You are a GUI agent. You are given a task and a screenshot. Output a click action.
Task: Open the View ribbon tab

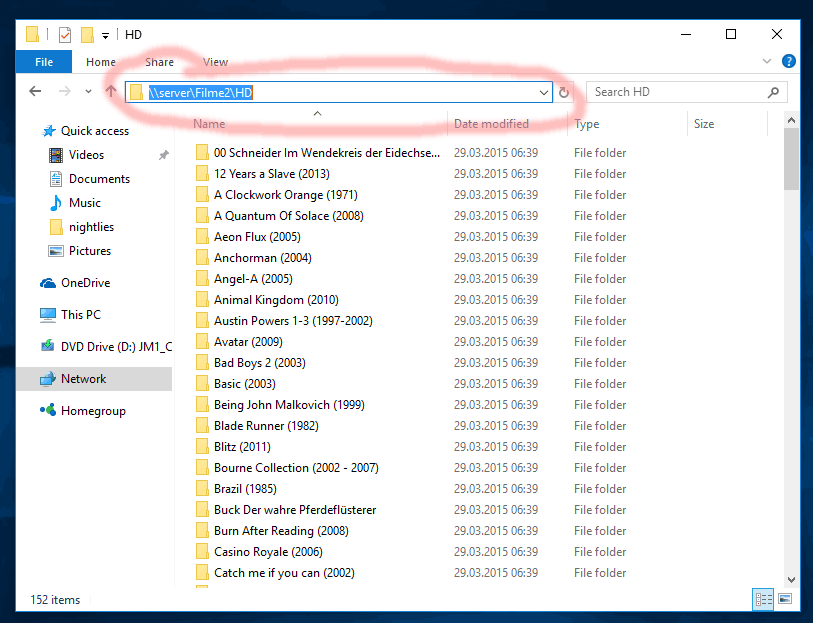(x=215, y=62)
